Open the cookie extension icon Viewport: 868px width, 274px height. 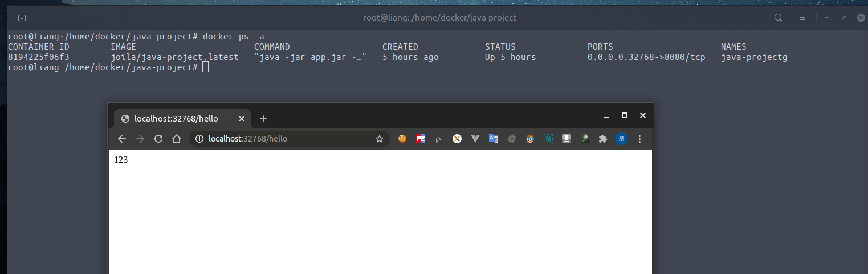tap(402, 139)
